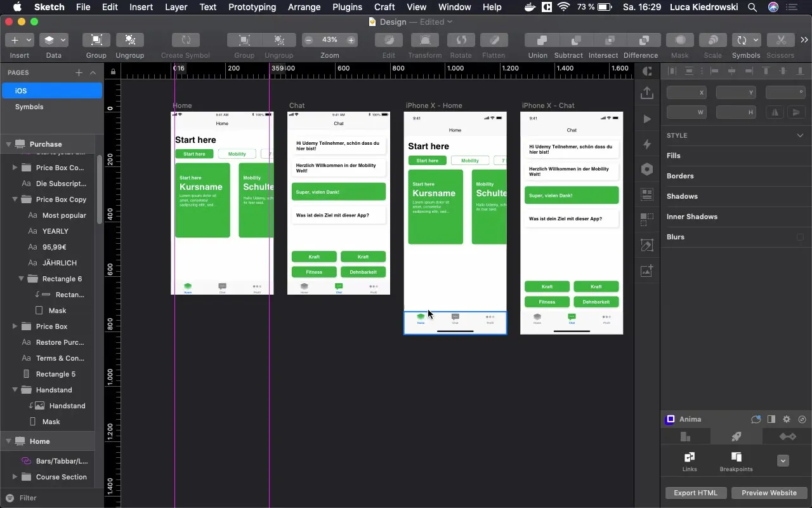This screenshot has height=508, width=812.
Task: Flip horizontally in the inspector
Action: click(775, 112)
